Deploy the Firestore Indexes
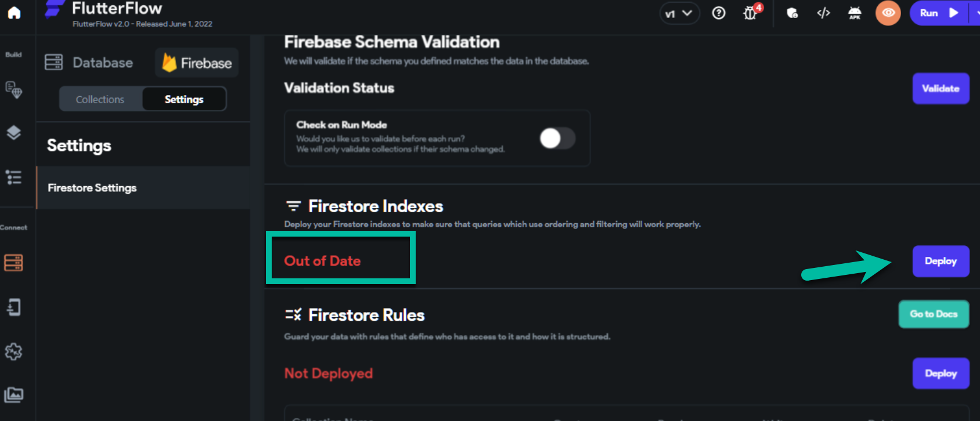The height and width of the screenshot is (421, 980). (x=941, y=261)
